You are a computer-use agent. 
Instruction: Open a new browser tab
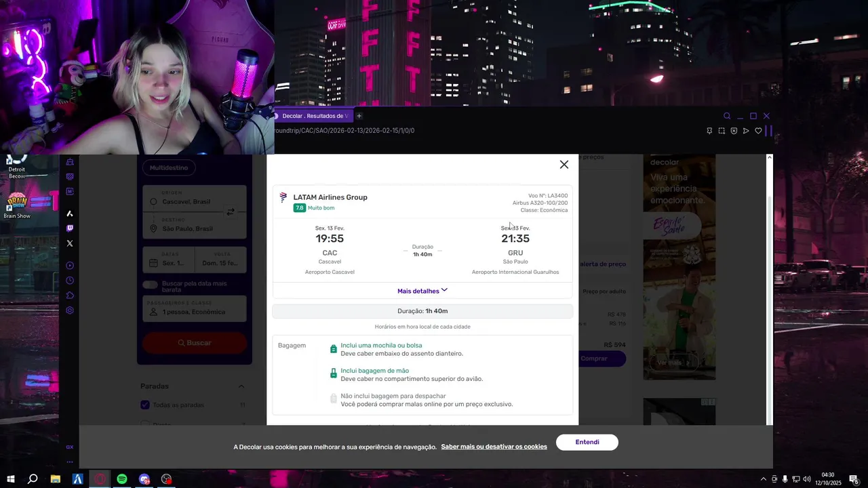tap(359, 116)
